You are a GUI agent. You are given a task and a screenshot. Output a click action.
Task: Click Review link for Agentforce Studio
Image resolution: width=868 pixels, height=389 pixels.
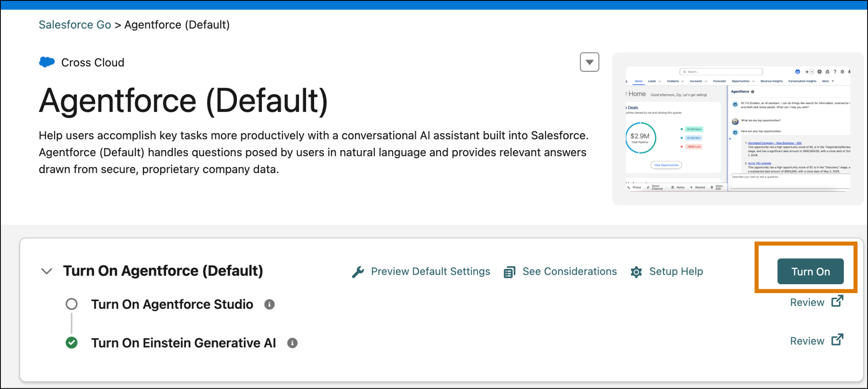tap(807, 302)
